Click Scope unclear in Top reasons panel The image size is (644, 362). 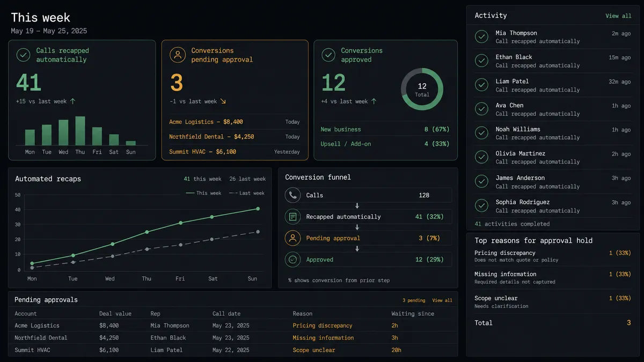496,298
